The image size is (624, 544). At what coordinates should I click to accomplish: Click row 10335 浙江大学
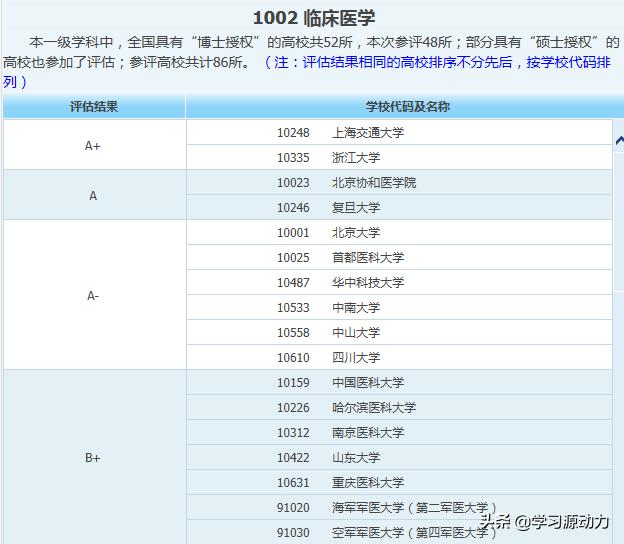tap(399, 157)
